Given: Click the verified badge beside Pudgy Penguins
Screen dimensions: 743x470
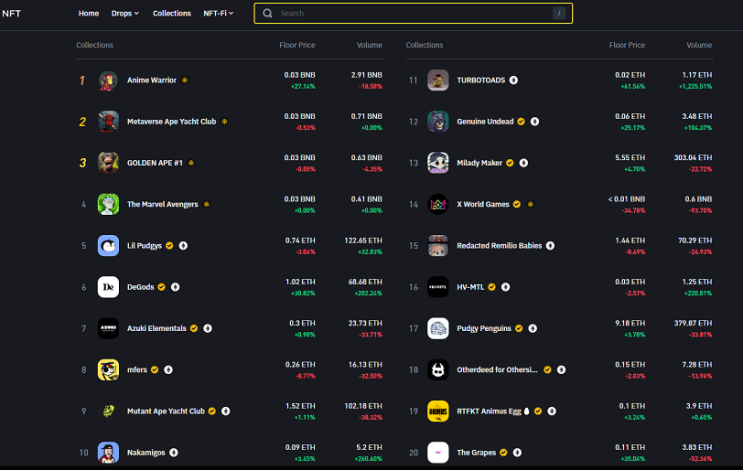Looking at the screenshot, I should (519, 328).
